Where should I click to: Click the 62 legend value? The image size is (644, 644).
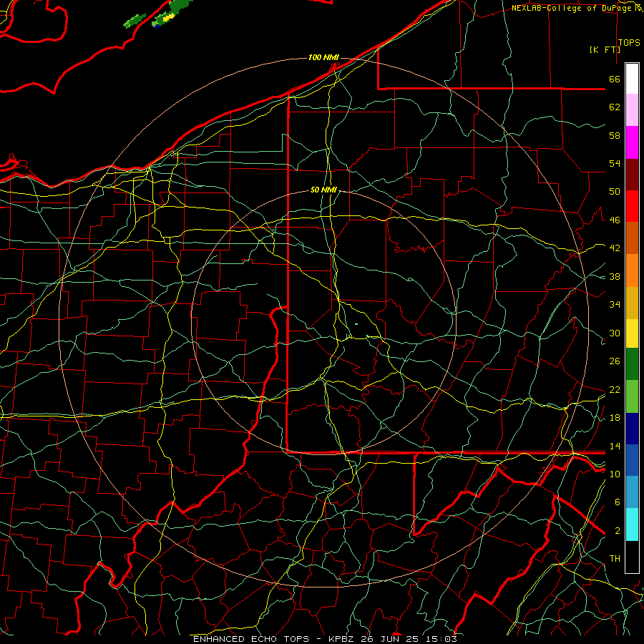tap(615, 107)
